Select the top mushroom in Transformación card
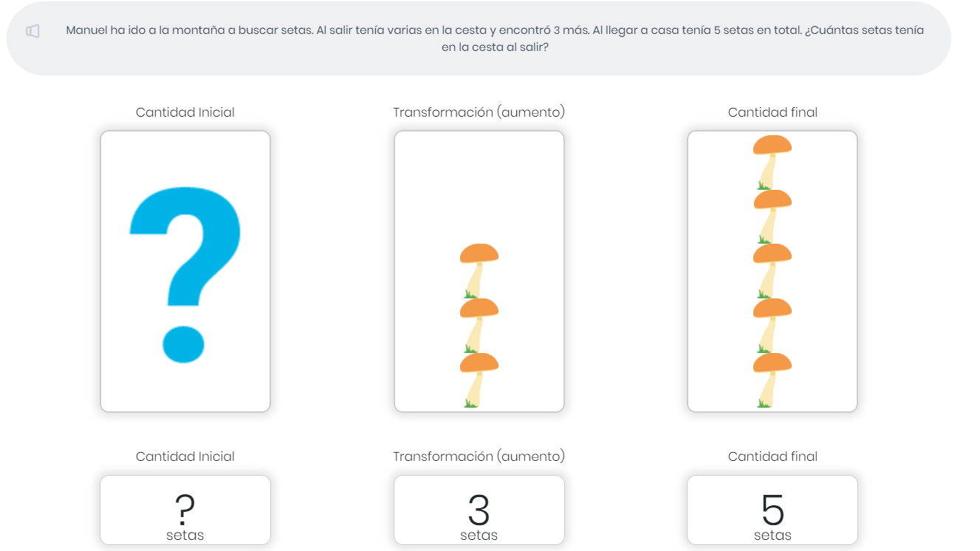 (479, 271)
